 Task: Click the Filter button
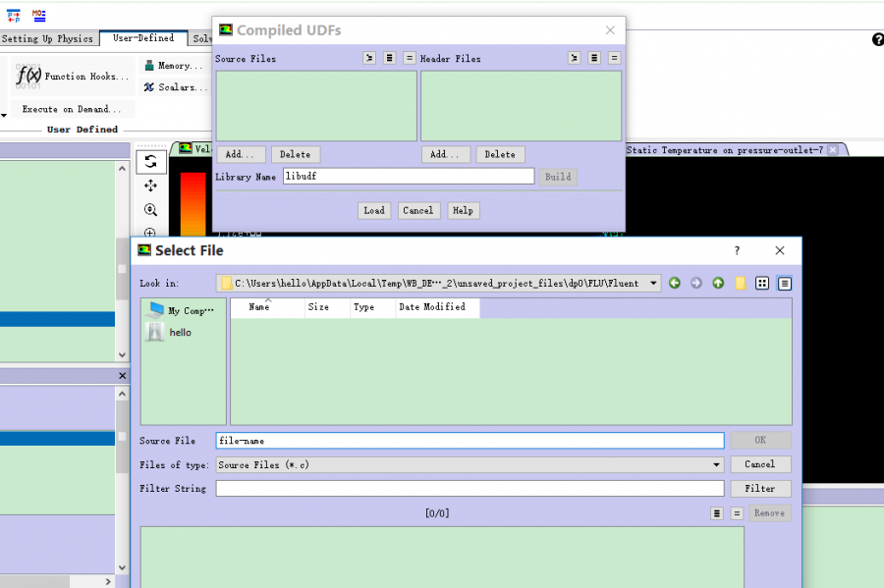(760, 488)
